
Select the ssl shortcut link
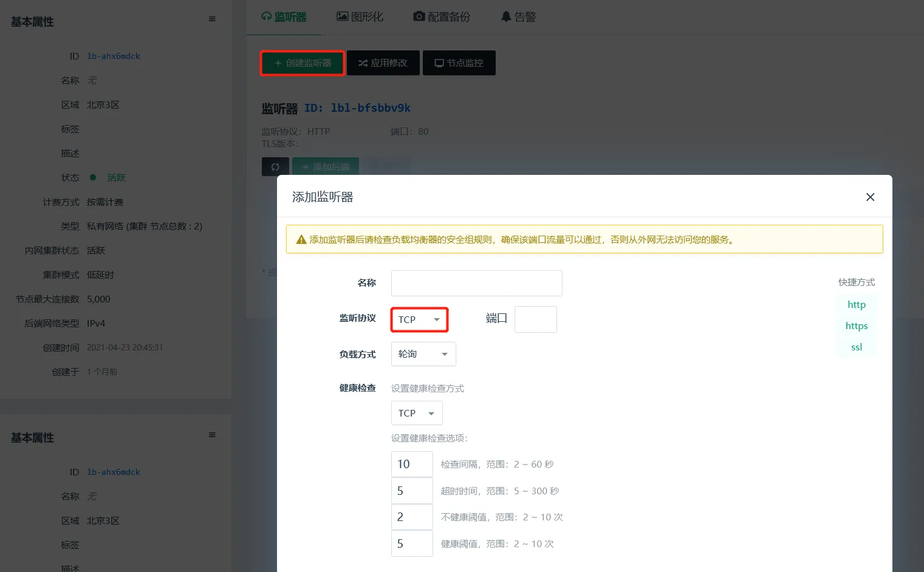coord(856,347)
